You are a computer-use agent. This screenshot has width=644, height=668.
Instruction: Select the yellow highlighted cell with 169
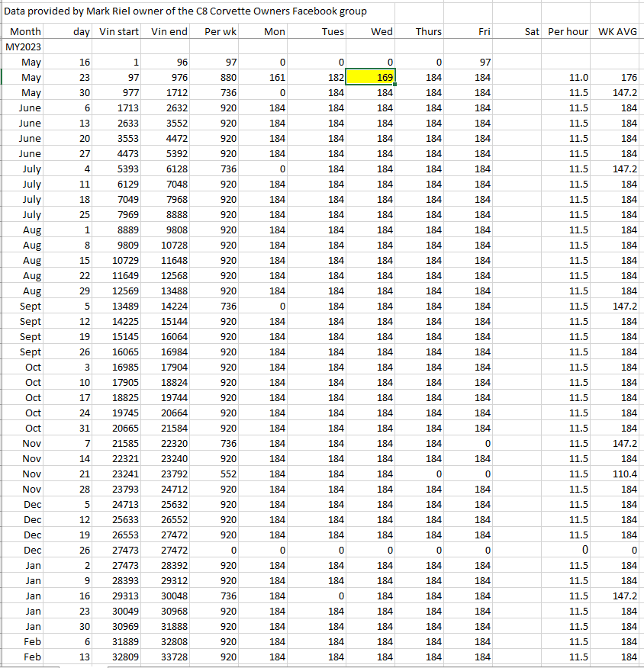tap(371, 77)
